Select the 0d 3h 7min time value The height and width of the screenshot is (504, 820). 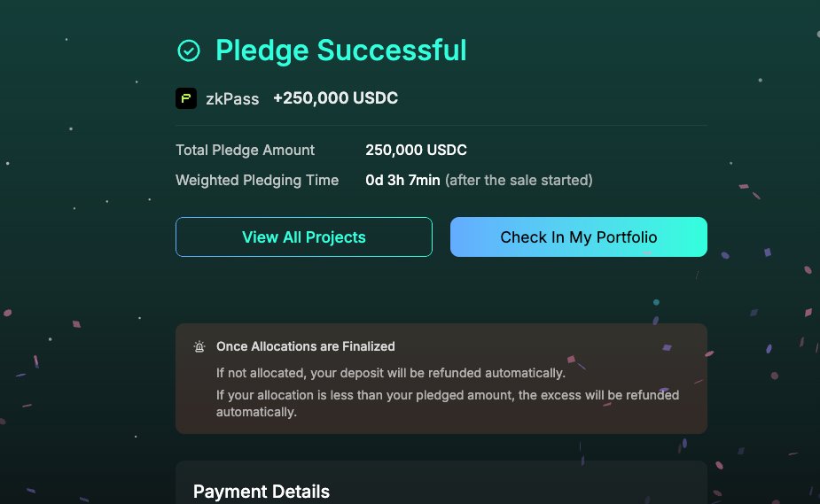(402, 181)
